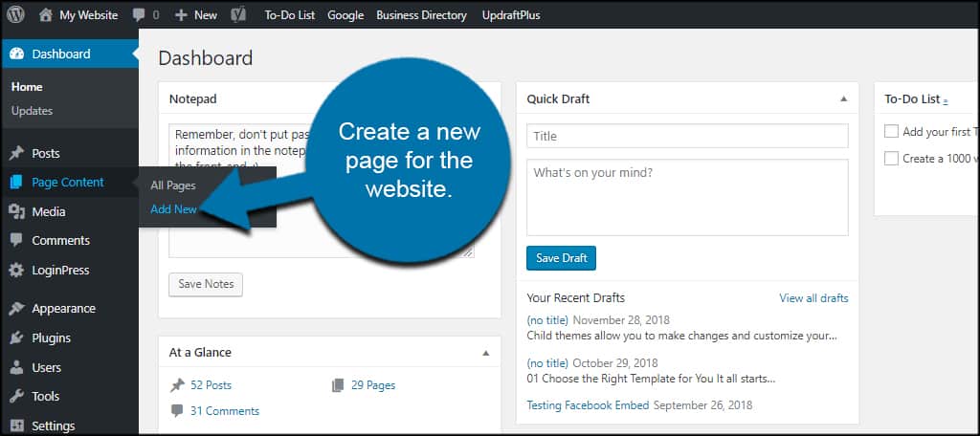Screen dimensions: 980x436
Task: Open UpdraftPlus in the admin bar
Action: click(511, 15)
